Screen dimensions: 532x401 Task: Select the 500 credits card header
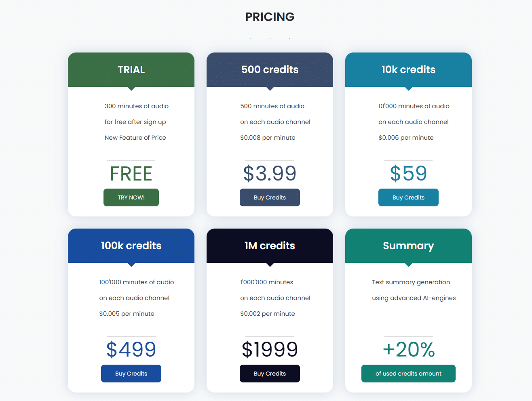pyautogui.click(x=270, y=69)
